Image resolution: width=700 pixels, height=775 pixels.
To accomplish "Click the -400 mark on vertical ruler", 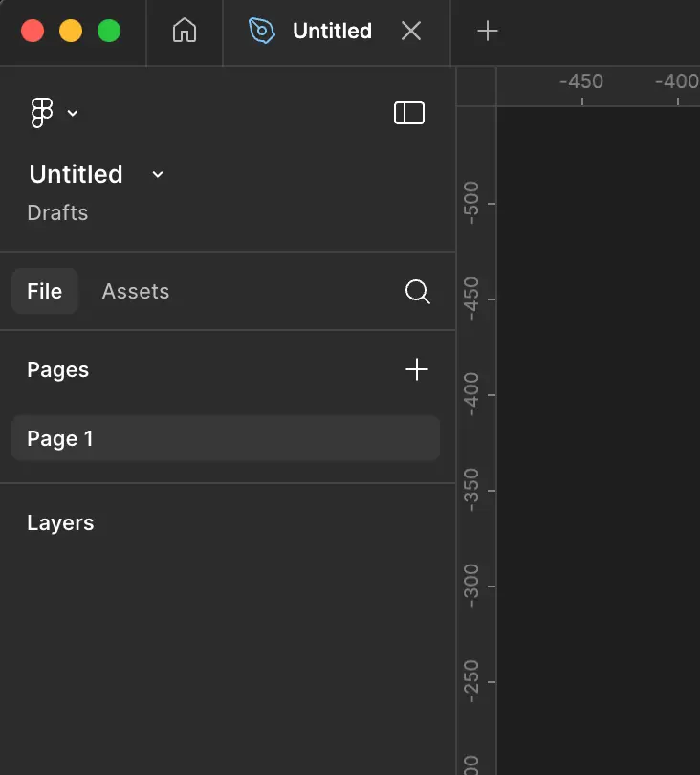I will 470,394.
